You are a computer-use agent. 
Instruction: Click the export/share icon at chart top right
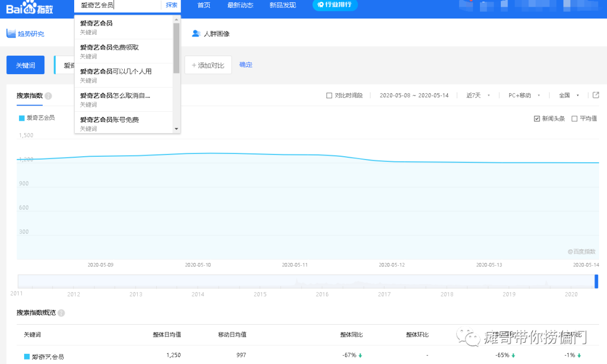596,95
